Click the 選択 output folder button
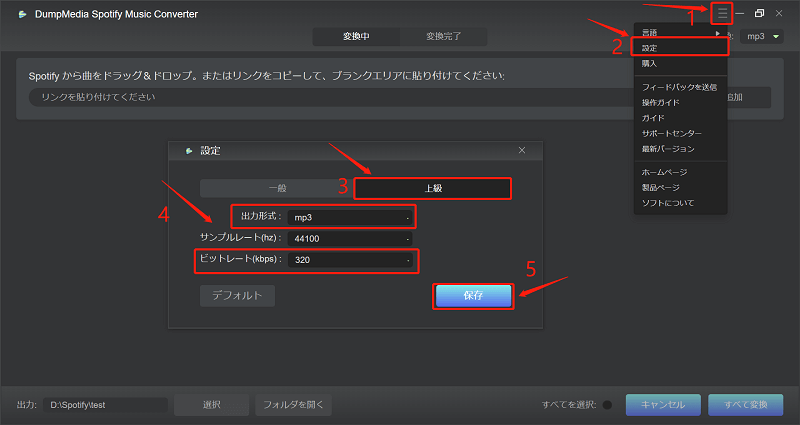The height and width of the screenshot is (425, 800). click(x=211, y=405)
